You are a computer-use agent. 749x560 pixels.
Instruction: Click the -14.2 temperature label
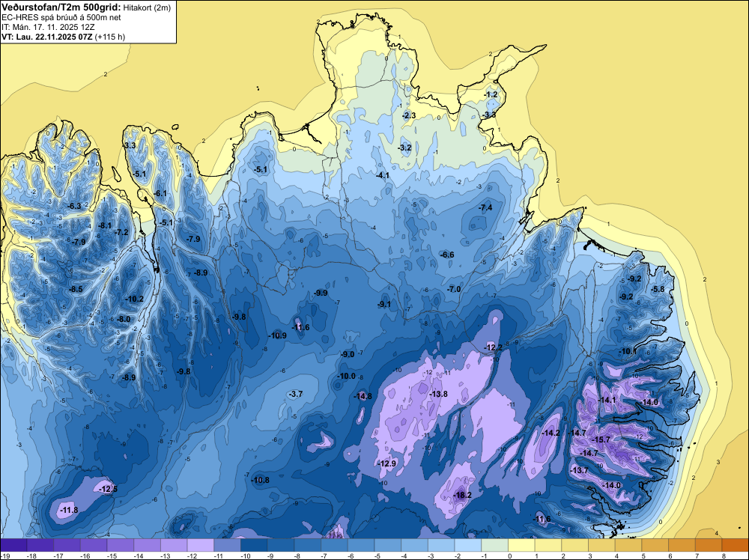(551, 433)
